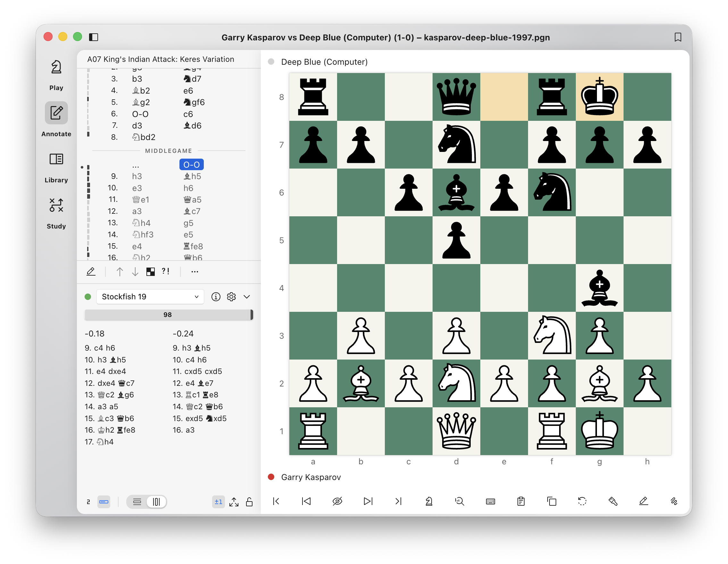Click the black queen on d8
Screen dimensions: 728x564
point(456,97)
